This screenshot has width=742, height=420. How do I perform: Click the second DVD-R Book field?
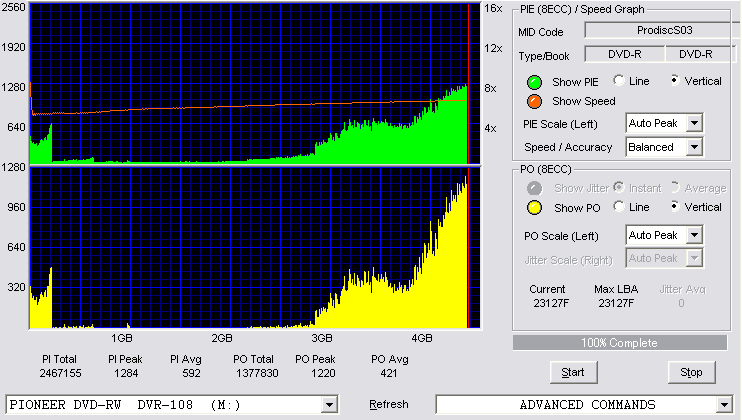pos(699,54)
